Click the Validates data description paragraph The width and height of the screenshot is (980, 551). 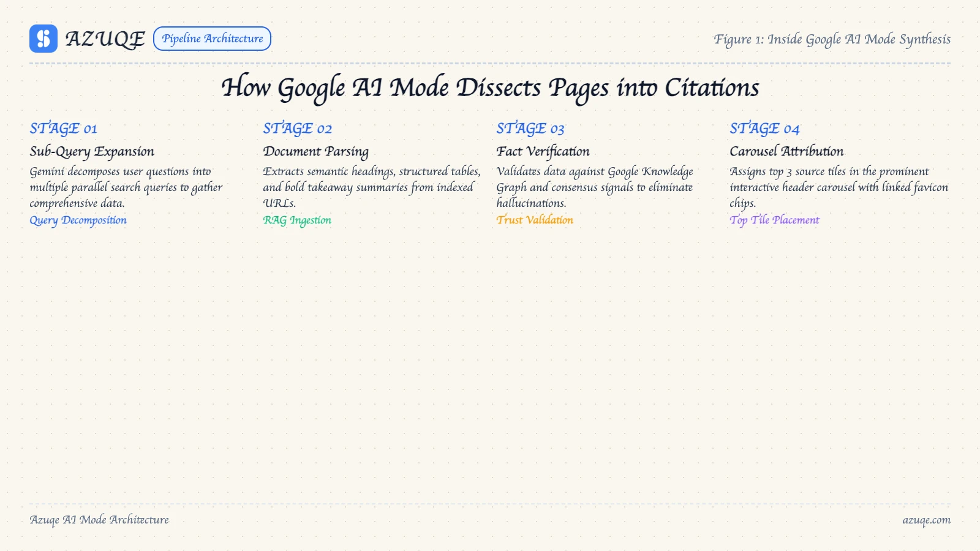(595, 187)
